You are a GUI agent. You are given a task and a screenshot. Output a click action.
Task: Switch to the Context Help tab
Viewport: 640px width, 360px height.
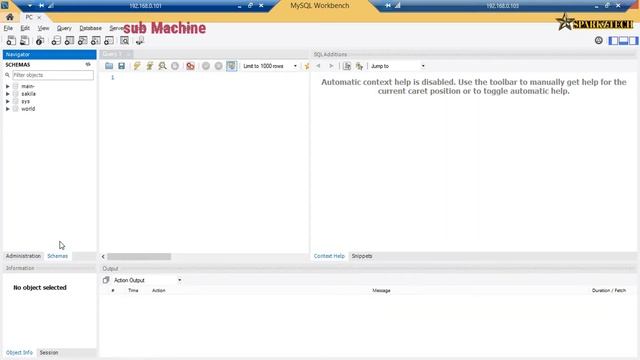pos(329,256)
